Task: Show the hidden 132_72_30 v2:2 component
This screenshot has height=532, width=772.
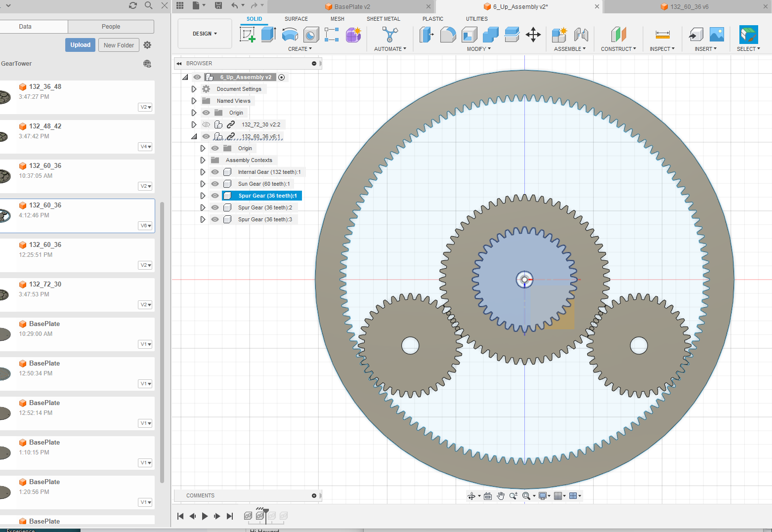Action: pyautogui.click(x=206, y=124)
